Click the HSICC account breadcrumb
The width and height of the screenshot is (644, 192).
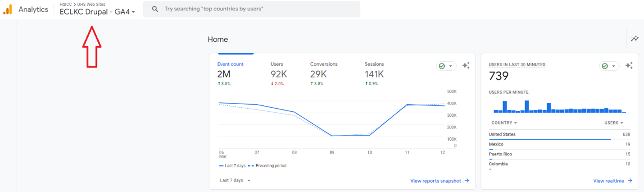tap(66, 4)
